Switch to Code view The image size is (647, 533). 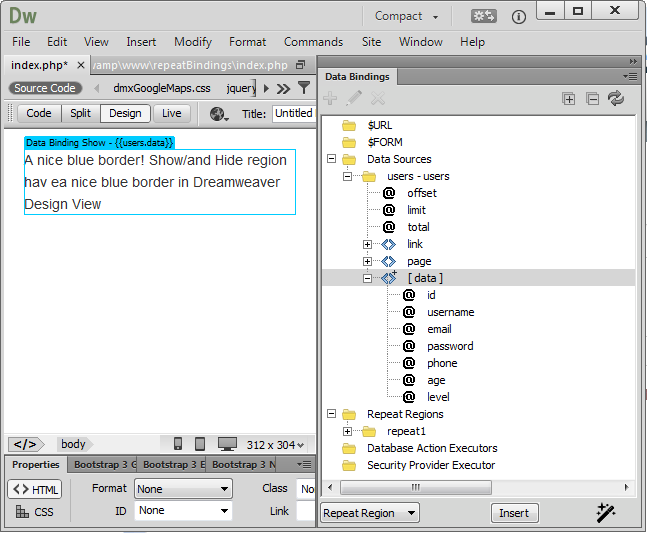pos(39,113)
